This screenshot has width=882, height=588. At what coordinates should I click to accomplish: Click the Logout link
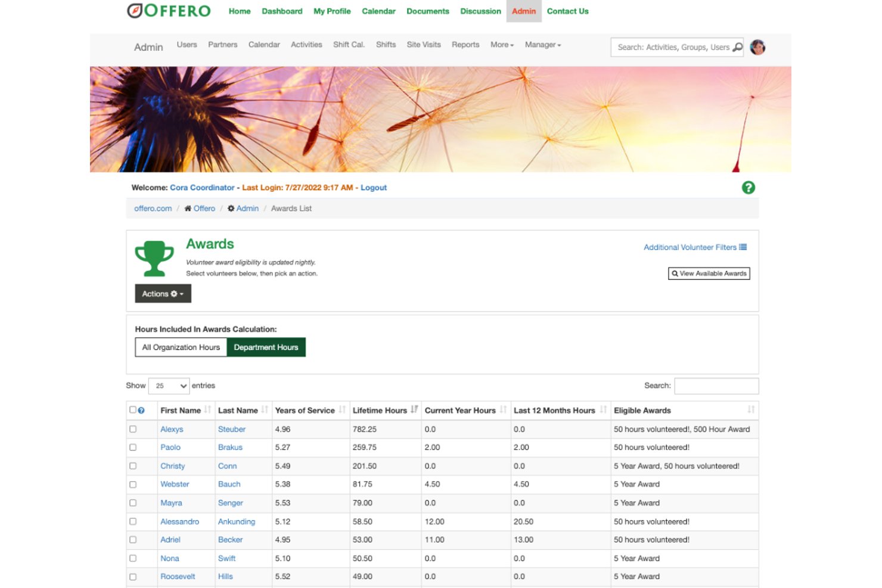(374, 188)
